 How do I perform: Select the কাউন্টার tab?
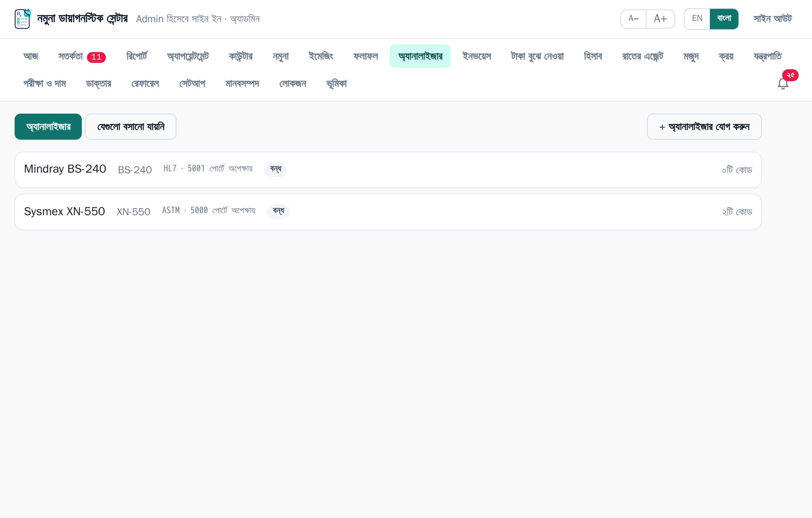pos(241,56)
